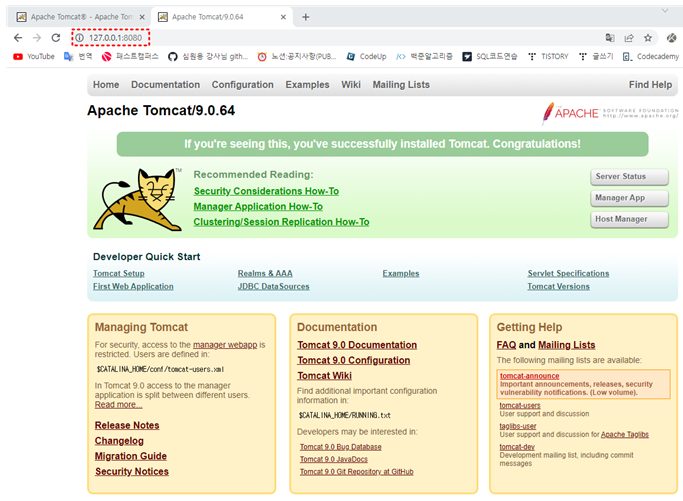This screenshot has height=501, width=683.
Task: Open the 패스트캠퍼스 bookmark
Action: coord(130,57)
